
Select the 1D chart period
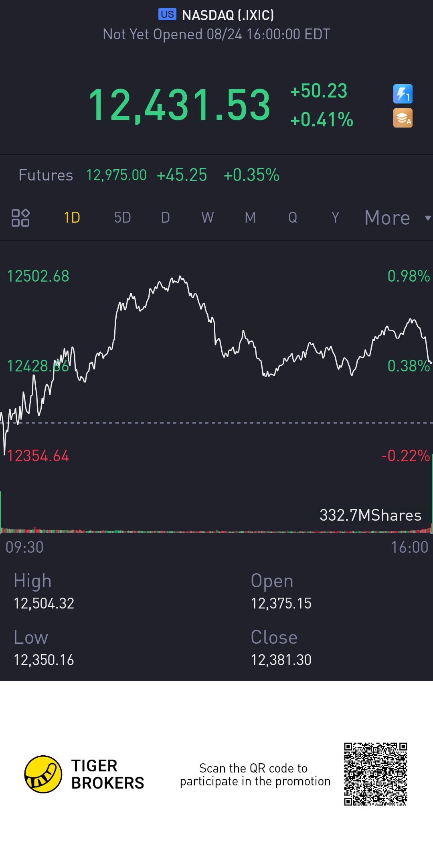pyautogui.click(x=72, y=218)
